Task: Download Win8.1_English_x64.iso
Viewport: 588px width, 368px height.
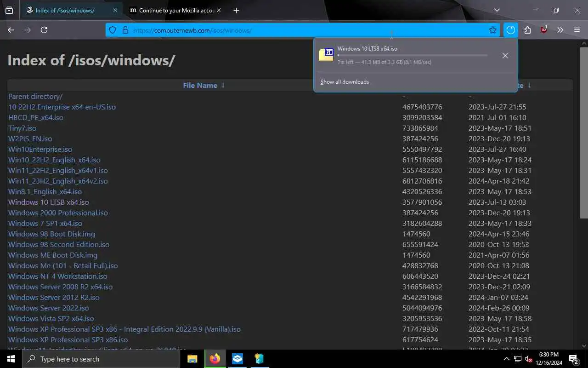Action: (x=45, y=192)
